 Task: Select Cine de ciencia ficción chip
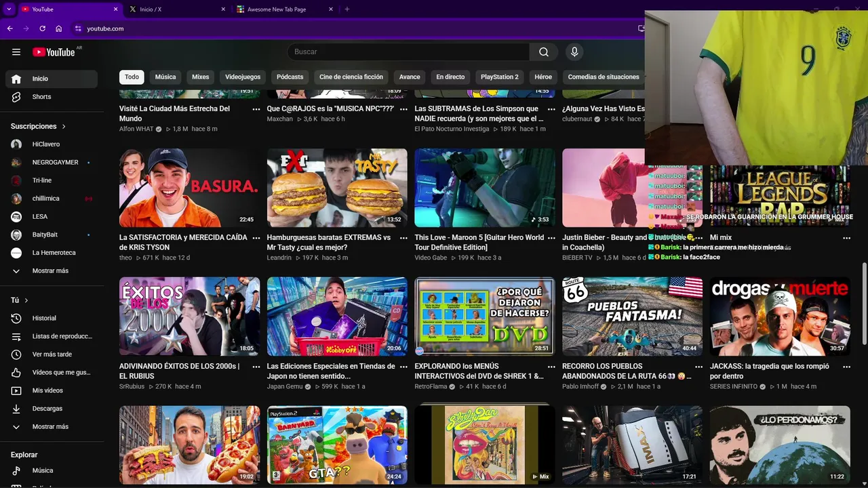351,77
